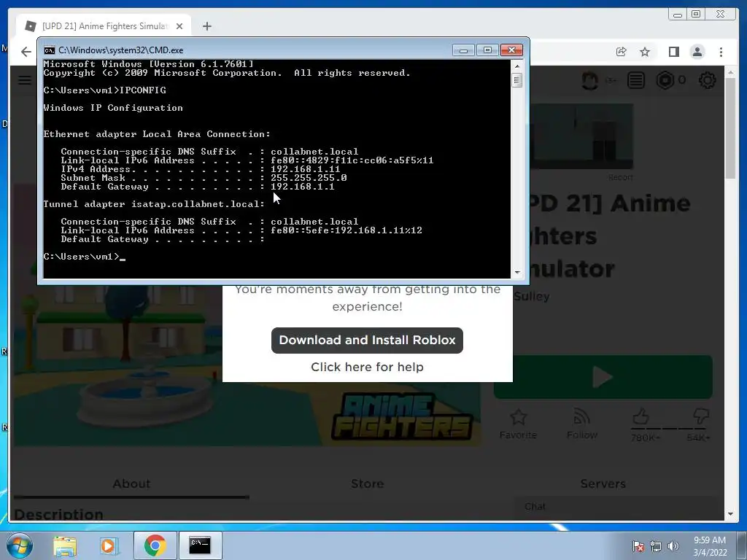Click the thumbs down dislike icon
The width and height of the screenshot is (747, 560).
pos(701,416)
